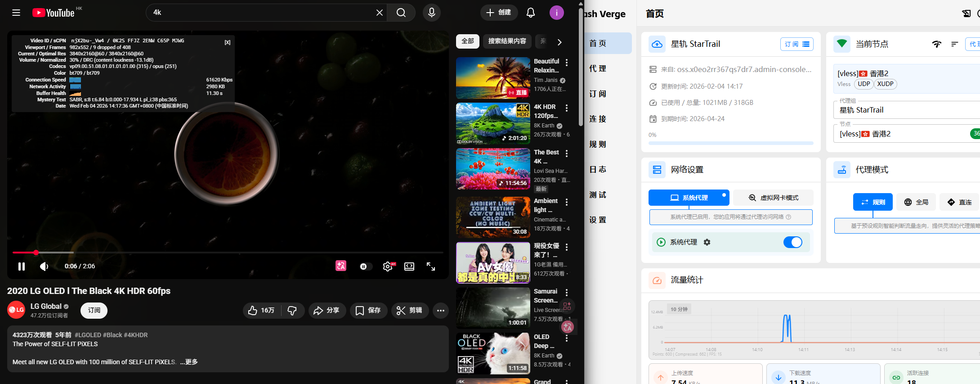
Task: Enter fullscreen video mode
Action: click(x=430, y=267)
